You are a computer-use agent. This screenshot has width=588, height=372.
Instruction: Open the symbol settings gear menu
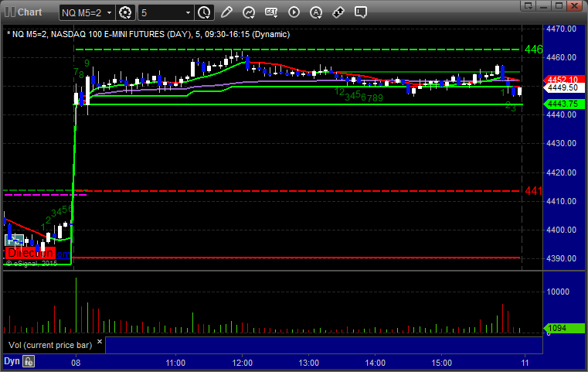(x=125, y=13)
